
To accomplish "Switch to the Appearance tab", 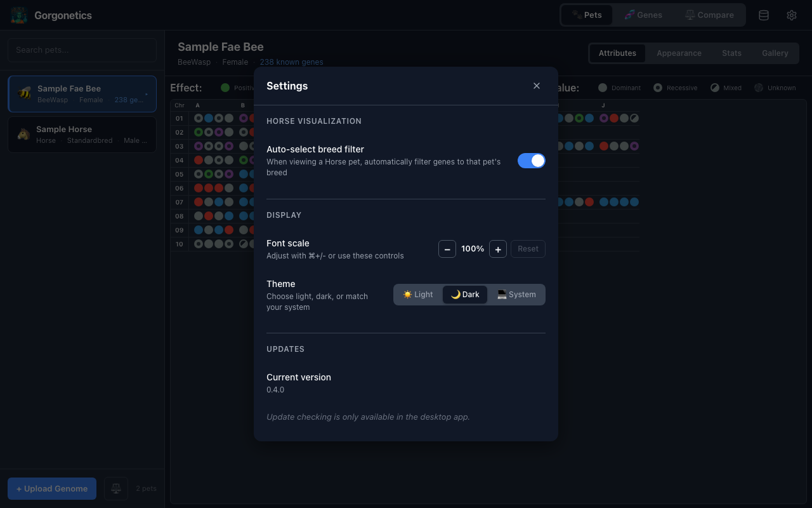I will (679, 53).
